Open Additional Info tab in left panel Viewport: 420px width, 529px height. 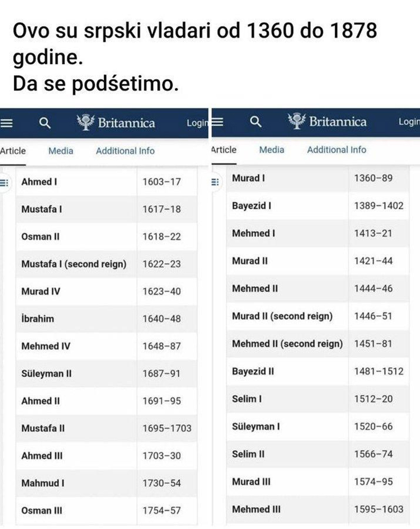(125, 151)
